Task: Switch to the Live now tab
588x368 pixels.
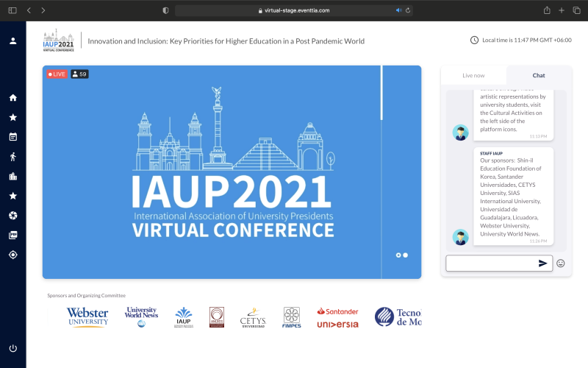Action: tap(473, 75)
